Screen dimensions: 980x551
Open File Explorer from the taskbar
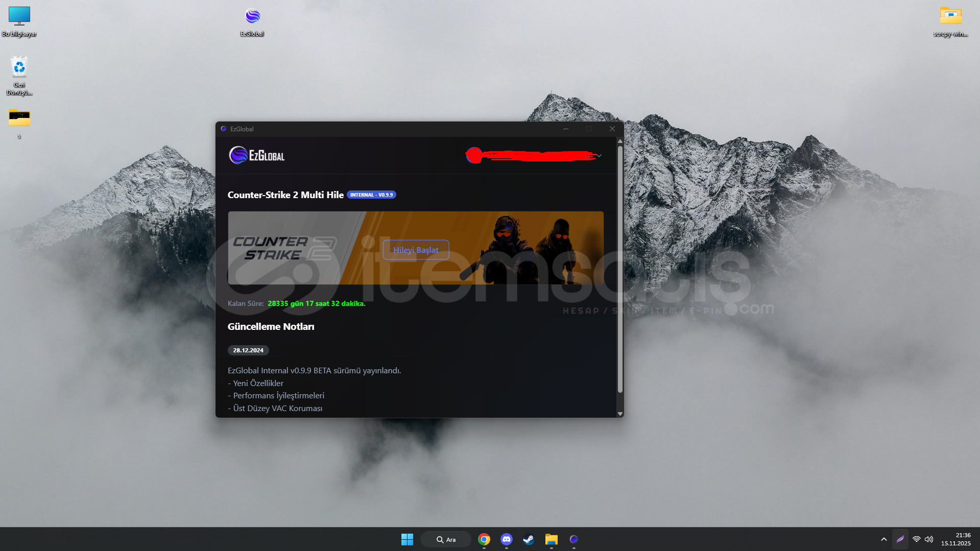click(x=551, y=539)
